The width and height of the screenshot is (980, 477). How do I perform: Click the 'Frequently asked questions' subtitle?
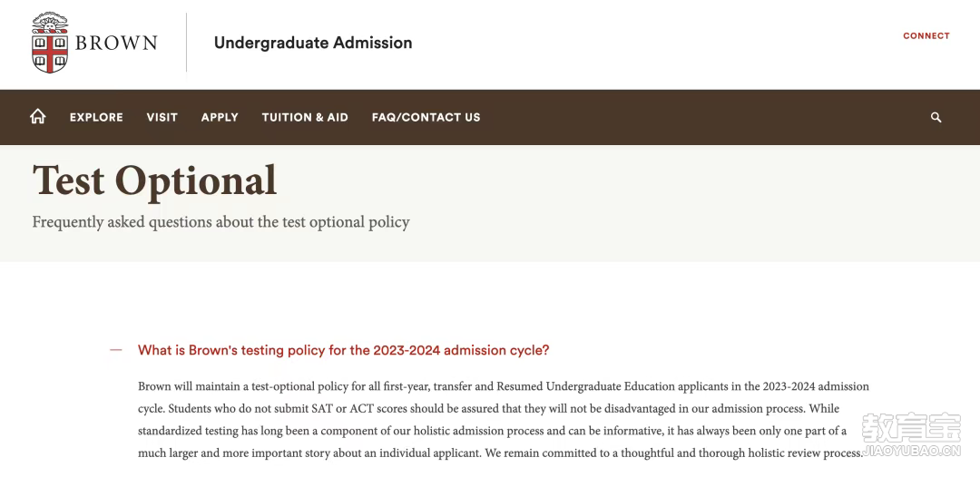click(x=220, y=222)
